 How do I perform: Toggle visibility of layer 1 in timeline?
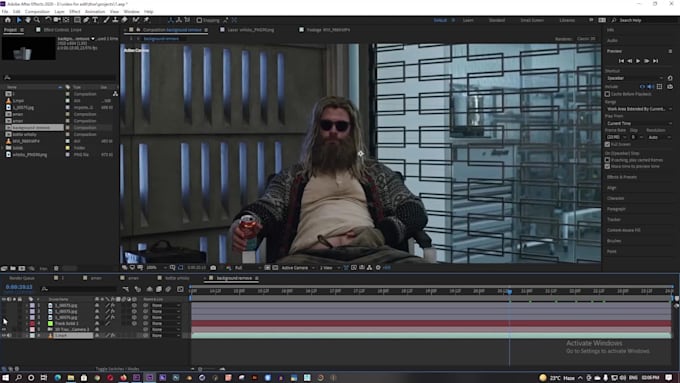3,305
